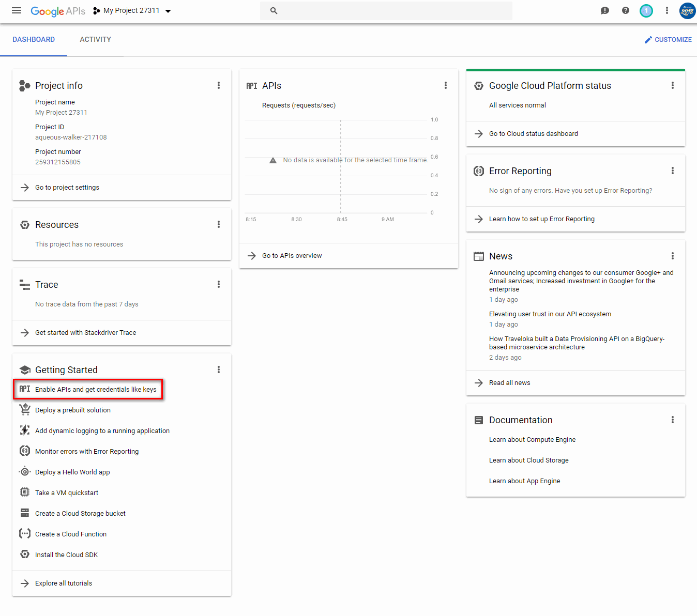This screenshot has width=697, height=616.
Task: Click the News card newspaper icon
Action: pos(479,256)
